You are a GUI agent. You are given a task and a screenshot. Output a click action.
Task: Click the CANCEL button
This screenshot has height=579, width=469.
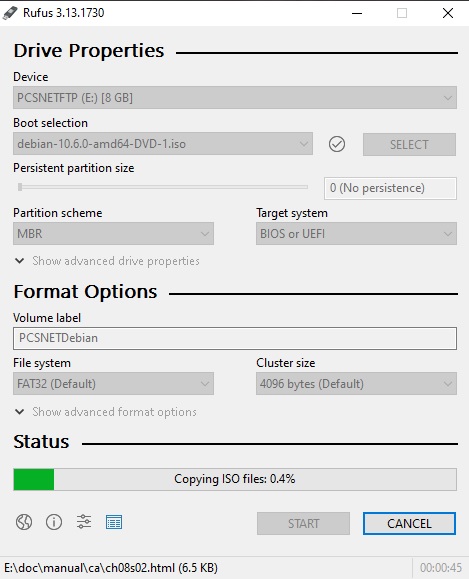click(x=409, y=523)
